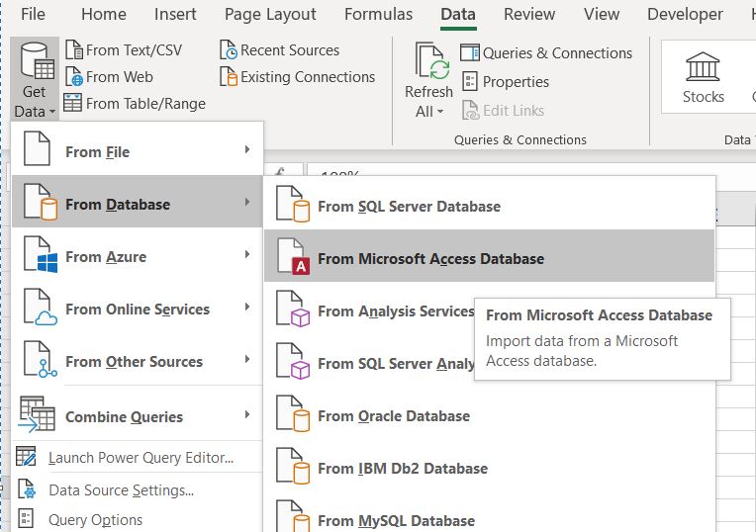
Task: Expand the From File submenu
Action: point(138,151)
